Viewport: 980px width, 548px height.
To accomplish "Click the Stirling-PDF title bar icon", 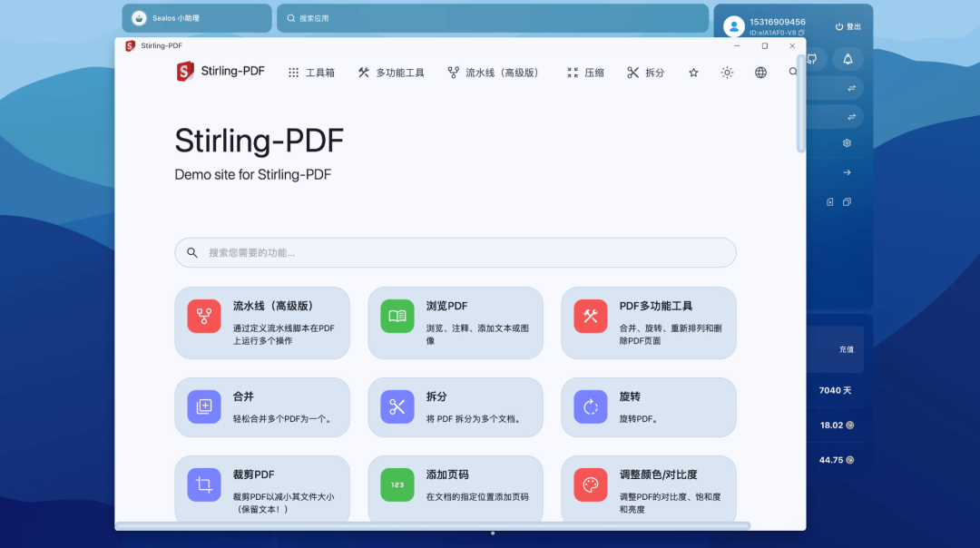I will click(x=130, y=45).
